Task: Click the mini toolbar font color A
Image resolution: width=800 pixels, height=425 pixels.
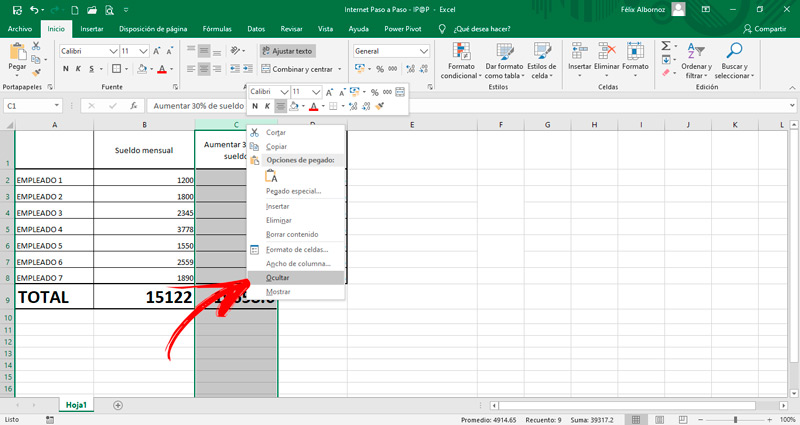Action: 313,106
